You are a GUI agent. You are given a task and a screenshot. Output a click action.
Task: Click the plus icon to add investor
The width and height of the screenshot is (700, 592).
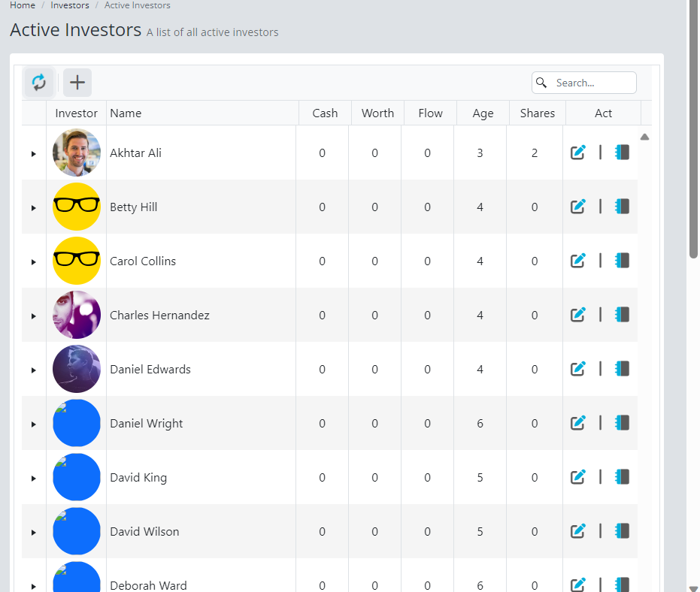coord(77,83)
